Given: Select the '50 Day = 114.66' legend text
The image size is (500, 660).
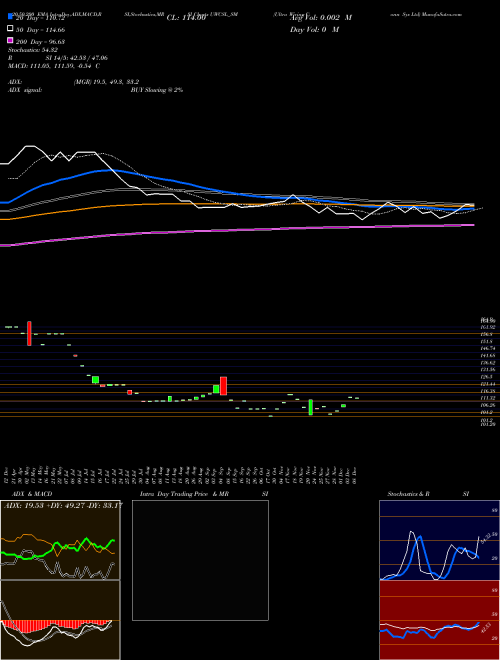Looking at the screenshot, I should pyautogui.click(x=41, y=30).
